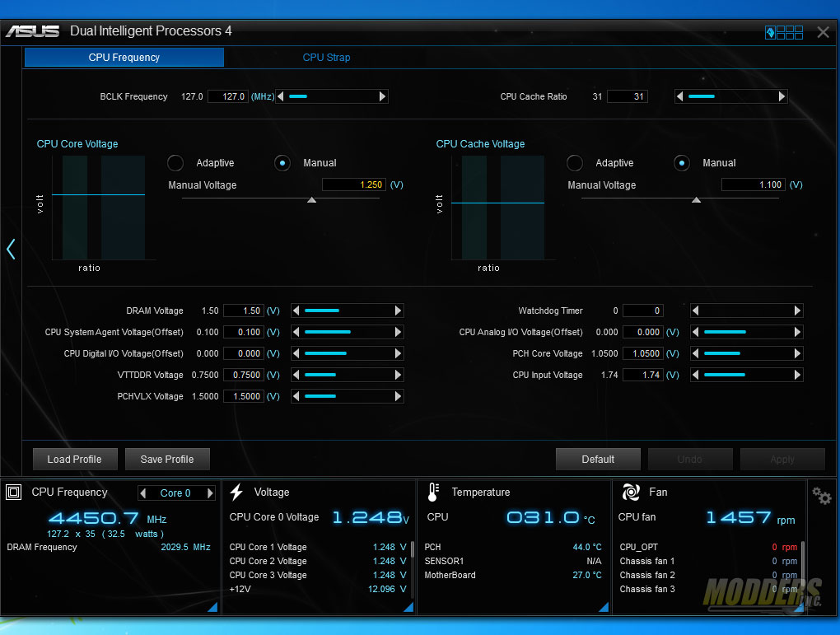Screen dimensions: 840x635
Task: Click the CPU Input Voltage value field
Action: [x=643, y=375]
